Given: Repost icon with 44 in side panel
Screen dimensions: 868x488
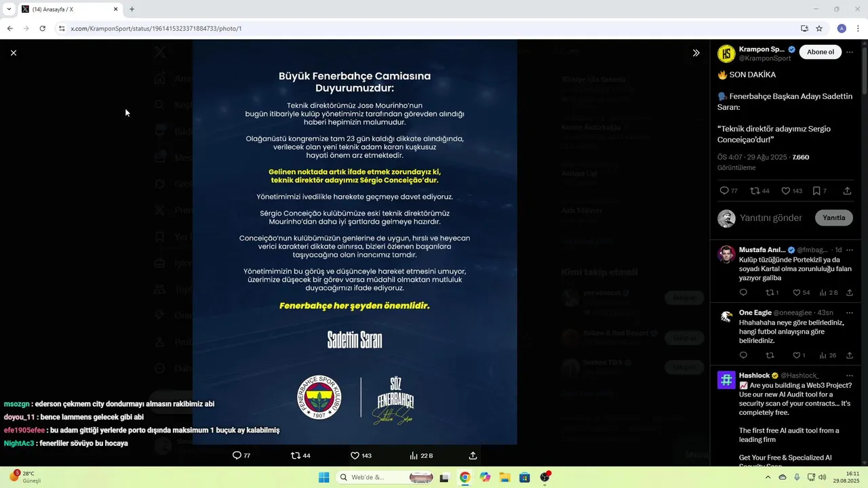Looking at the screenshot, I should point(759,191).
